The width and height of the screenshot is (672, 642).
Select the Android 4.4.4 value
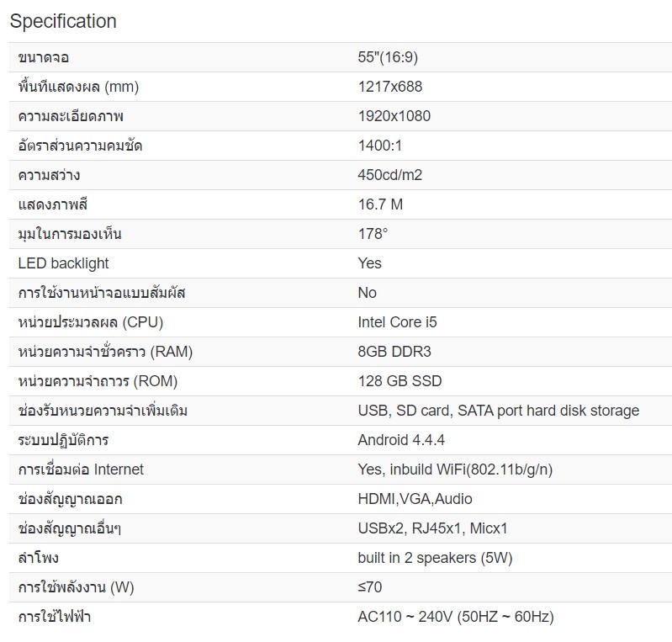401,440
